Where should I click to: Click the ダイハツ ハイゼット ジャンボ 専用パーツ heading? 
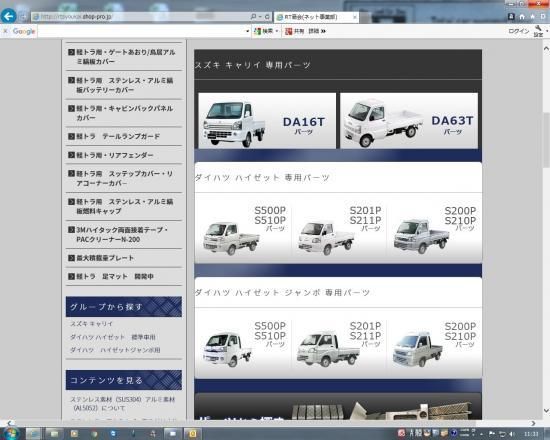tap(282, 292)
